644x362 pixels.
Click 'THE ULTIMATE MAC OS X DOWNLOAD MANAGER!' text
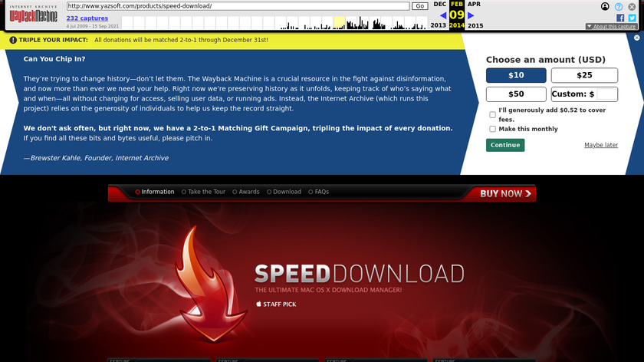[328, 290]
